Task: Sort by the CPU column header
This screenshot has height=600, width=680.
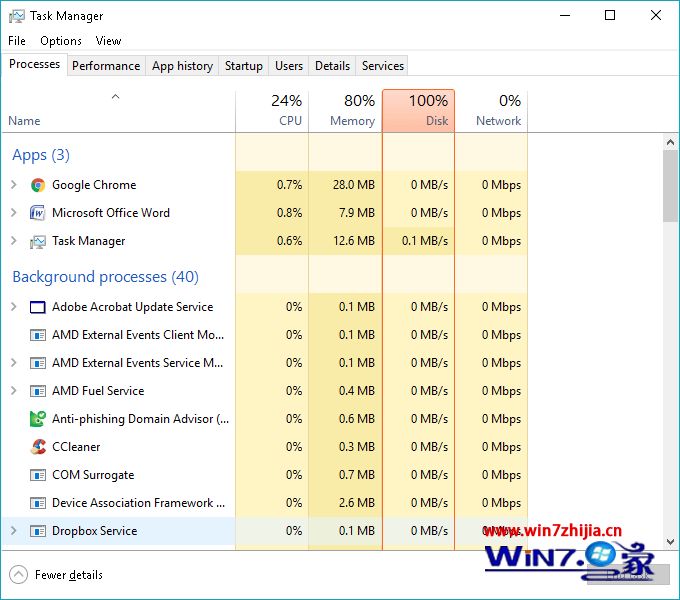Action: pyautogui.click(x=272, y=111)
